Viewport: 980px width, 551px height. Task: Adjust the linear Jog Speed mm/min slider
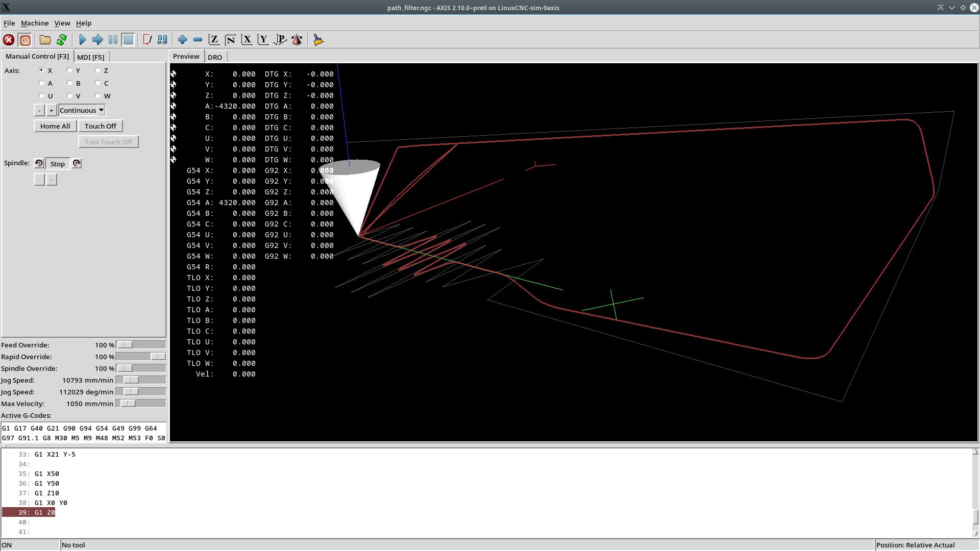141,380
